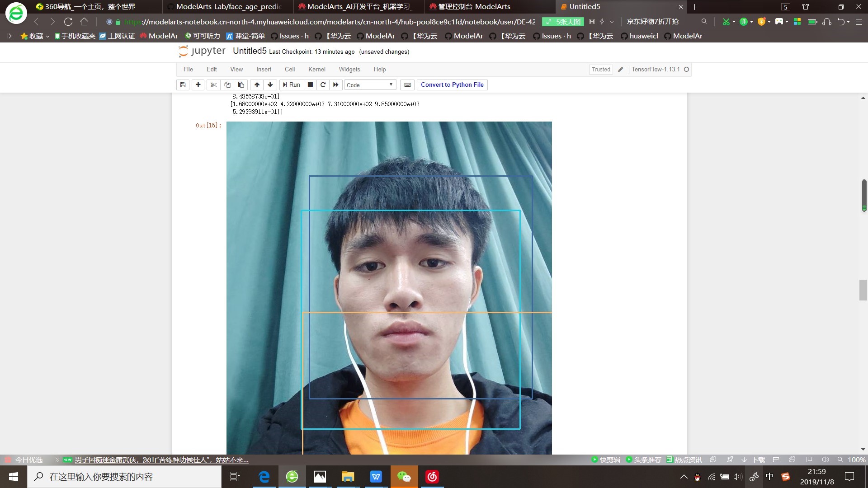This screenshot has width=868, height=488.
Task: Save notebook with the floppy disk icon
Action: pyautogui.click(x=183, y=84)
